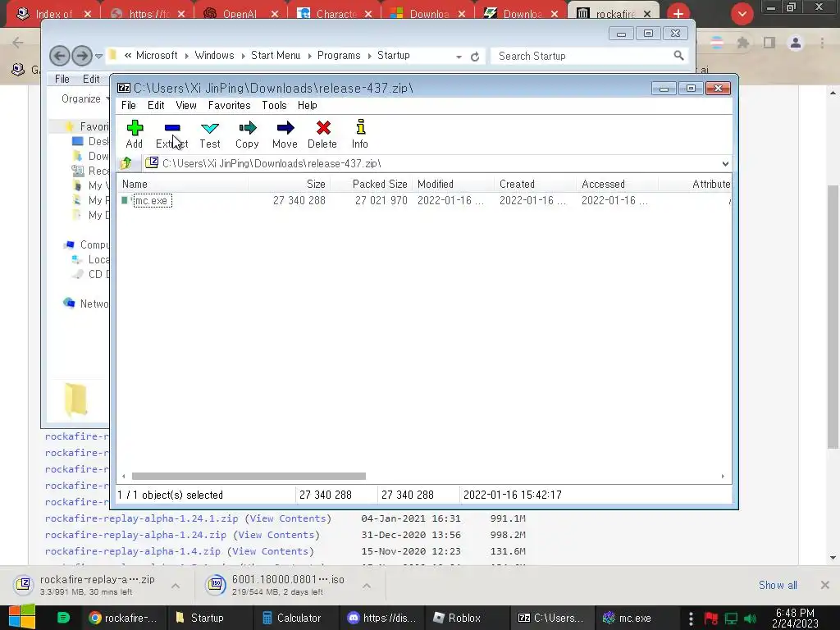This screenshot has width=840, height=630.
Task: Click the Move toolbar icon in 7-Zip
Action: (285, 134)
